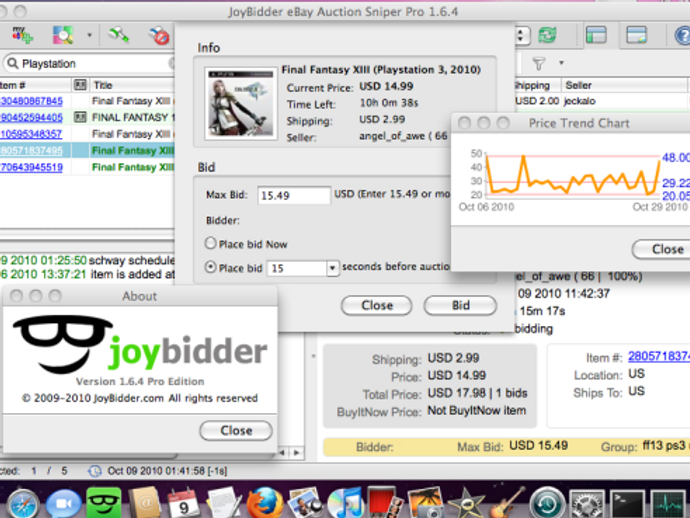
Task: Click status text "Oct 09 2010 01:41:58 [-1s]"
Action: 167,471
